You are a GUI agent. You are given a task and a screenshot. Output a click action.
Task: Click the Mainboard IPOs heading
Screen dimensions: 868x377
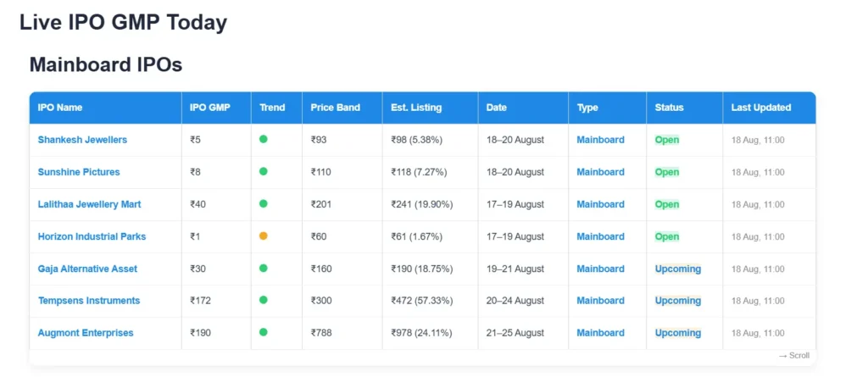tap(106, 64)
